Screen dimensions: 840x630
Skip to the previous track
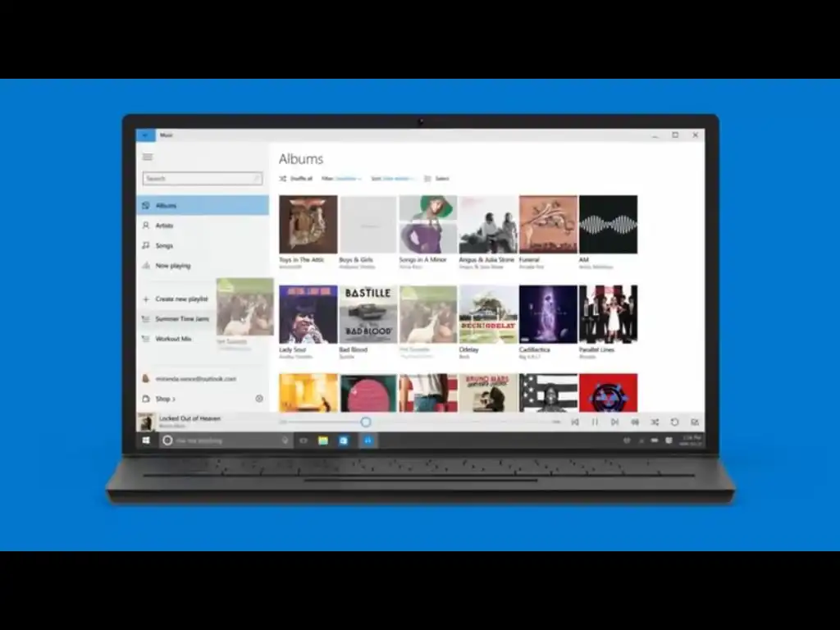click(x=575, y=422)
